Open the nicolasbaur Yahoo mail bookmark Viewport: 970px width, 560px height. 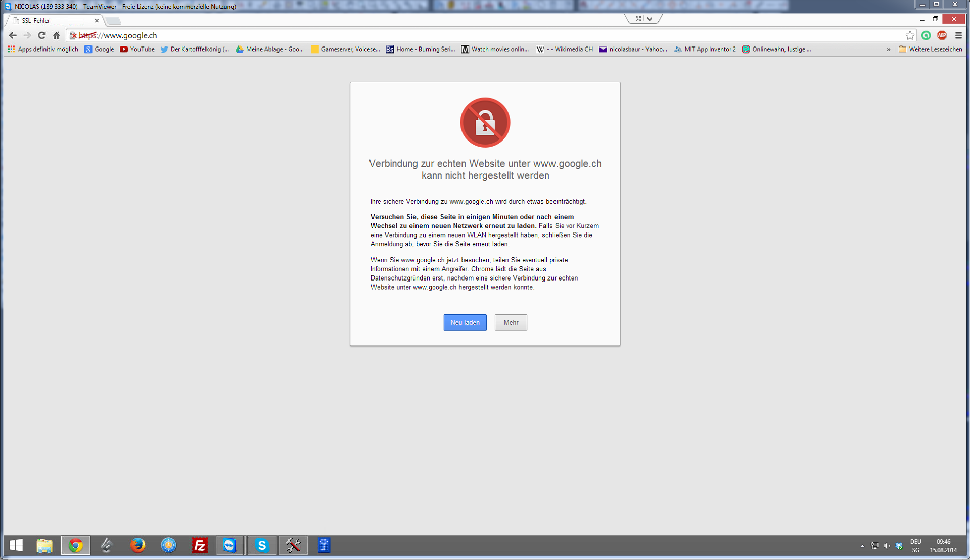click(633, 49)
